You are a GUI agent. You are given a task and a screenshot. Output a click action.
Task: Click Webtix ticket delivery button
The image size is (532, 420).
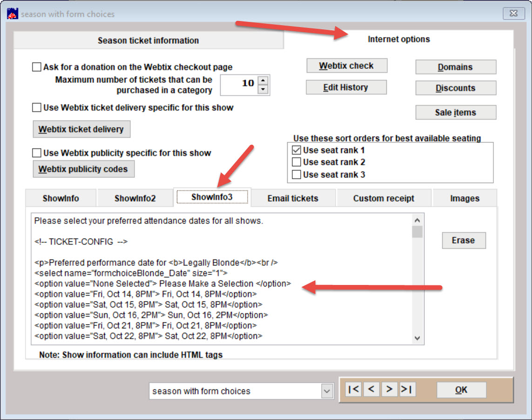81,129
